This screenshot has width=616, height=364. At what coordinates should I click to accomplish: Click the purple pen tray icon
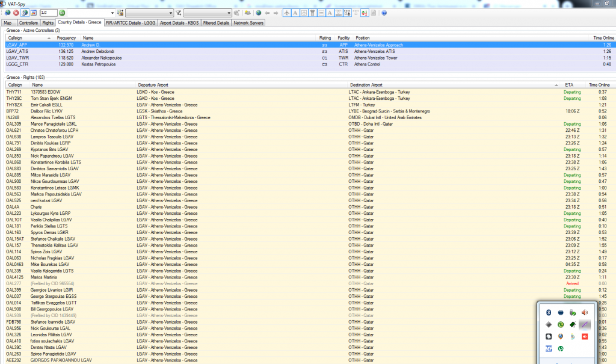point(585,325)
